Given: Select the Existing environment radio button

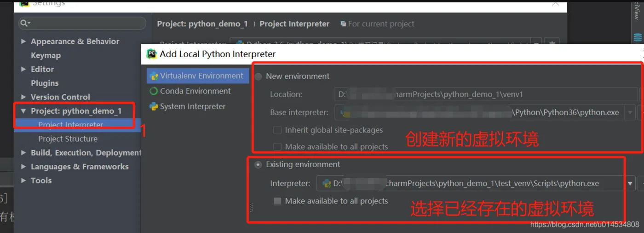Looking at the screenshot, I should pos(259,164).
